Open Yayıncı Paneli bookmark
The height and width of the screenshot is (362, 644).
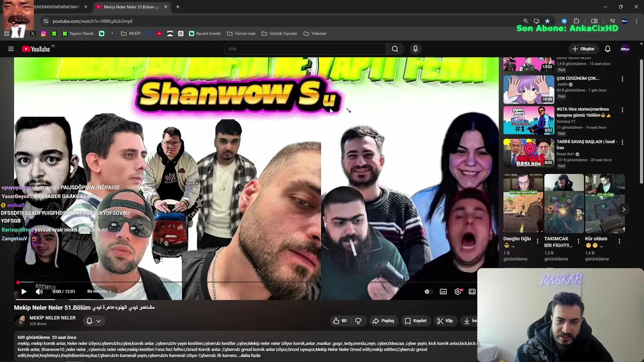77,34
